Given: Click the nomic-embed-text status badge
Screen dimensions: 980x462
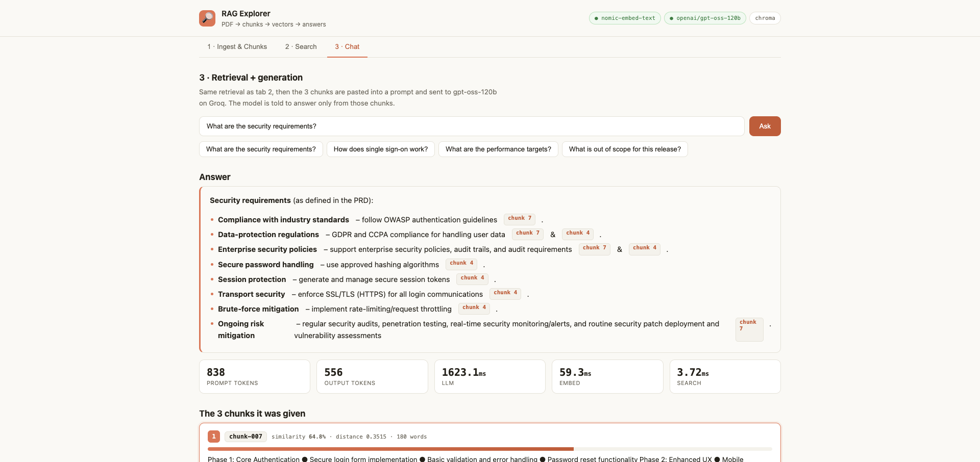Looking at the screenshot, I should click(625, 18).
